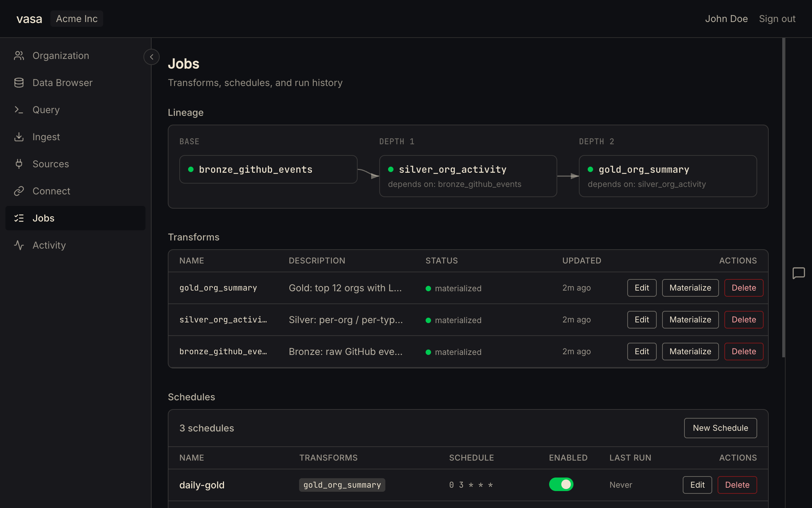Screen dimensions: 812x508
Task: Click the Connect link icon
Action: (19, 191)
